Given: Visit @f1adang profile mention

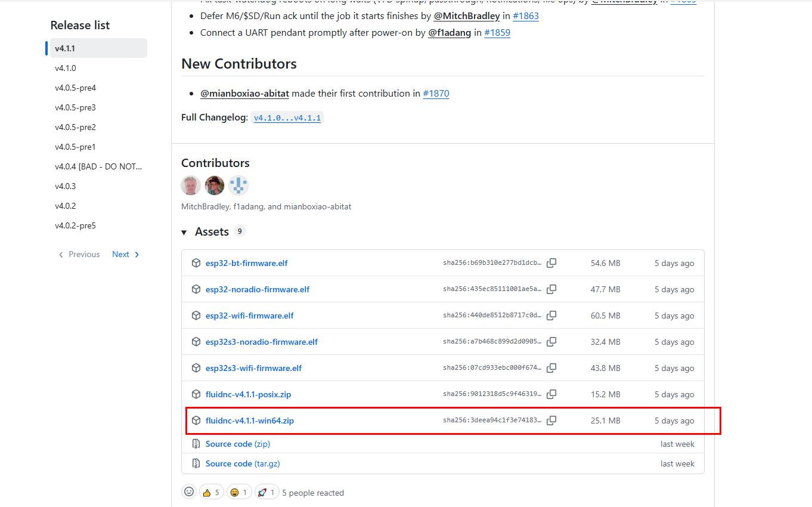Looking at the screenshot, I should click(450, 33).
